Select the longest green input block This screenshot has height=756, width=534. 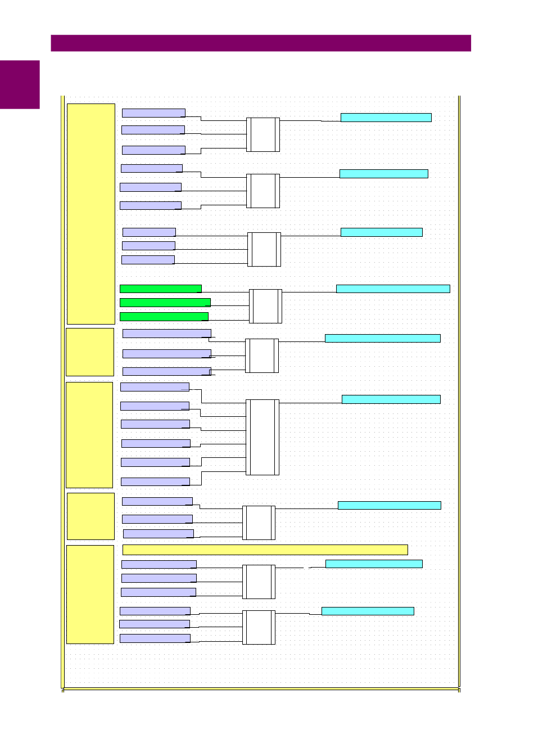(165, 303)
